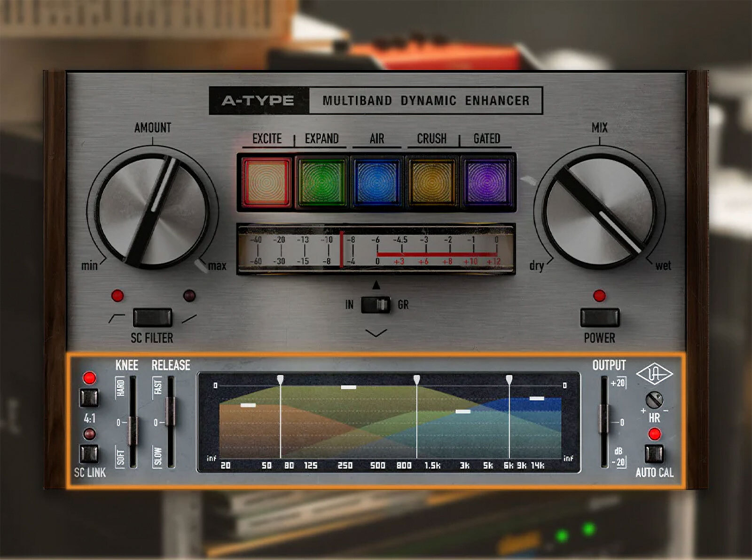Click the HARD label on KNEE slider
Image resolution: width=752 pixels, height=560 pixels.
pyautogui.click(x=121, y=389)
